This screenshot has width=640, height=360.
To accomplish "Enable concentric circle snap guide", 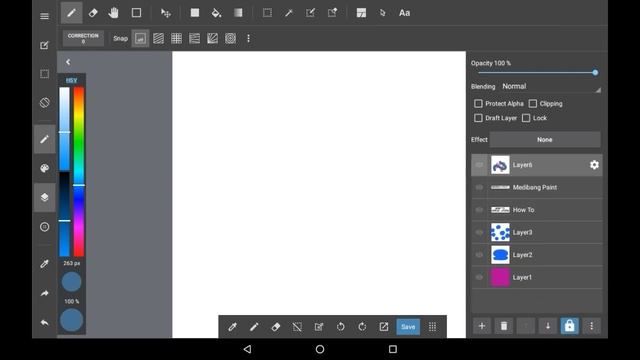I will [231, 38].
